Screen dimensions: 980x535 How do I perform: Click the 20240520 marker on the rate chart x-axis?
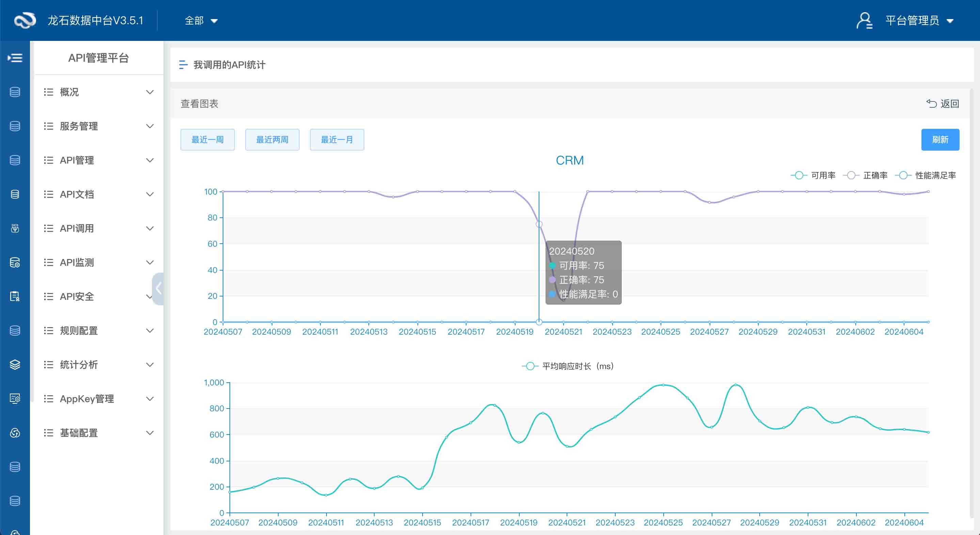[x=539, y=322]
